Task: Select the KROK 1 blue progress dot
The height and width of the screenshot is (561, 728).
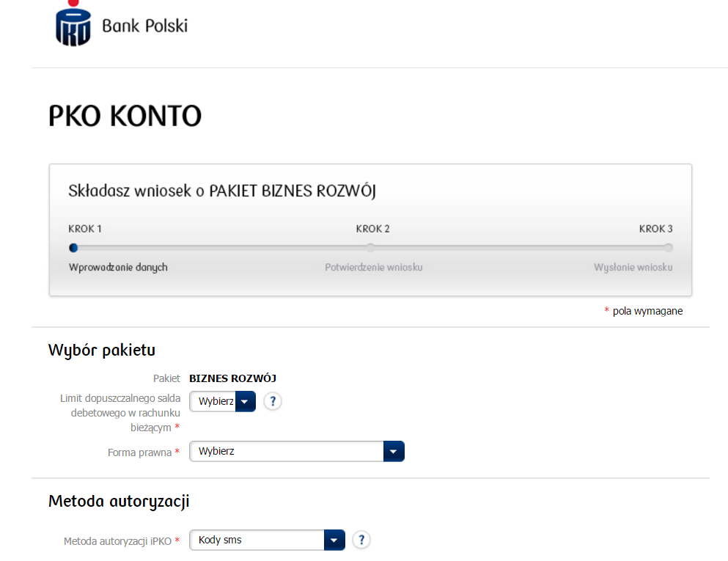Action: pyautogui.click(x=73, y=248)
